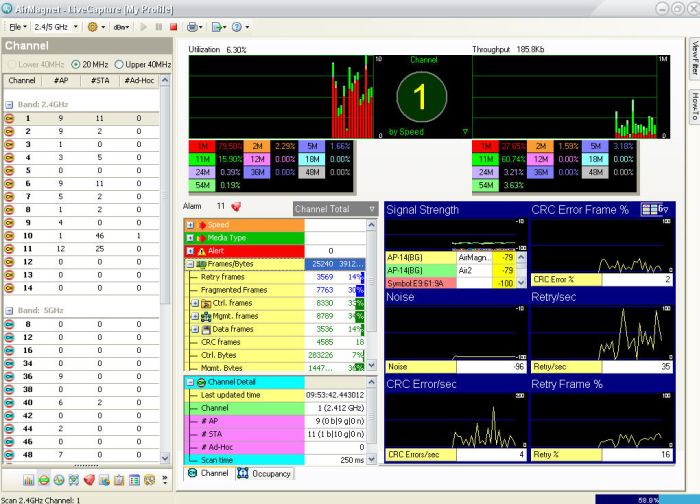The width and height of the screenshot is (700, 504).
Task: Open the Decodes clipboard icon
Action: (x=119, y=480)
